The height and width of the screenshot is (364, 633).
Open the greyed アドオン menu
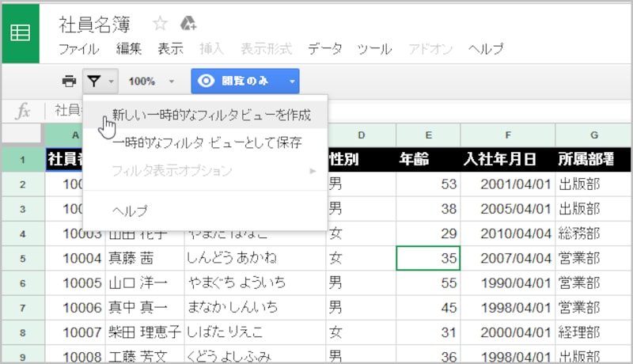(x=430, y=49)
